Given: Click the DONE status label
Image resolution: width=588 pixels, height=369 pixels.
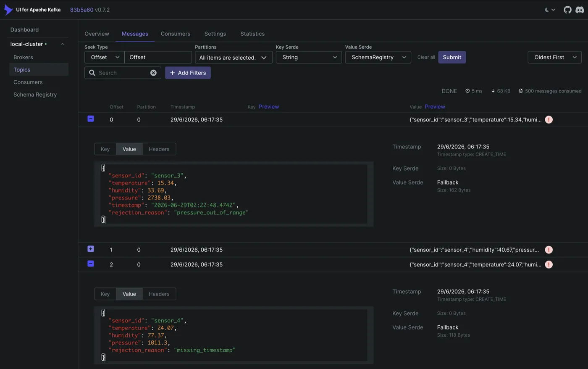Looking at the screenshot, I should tap(449, 91).
